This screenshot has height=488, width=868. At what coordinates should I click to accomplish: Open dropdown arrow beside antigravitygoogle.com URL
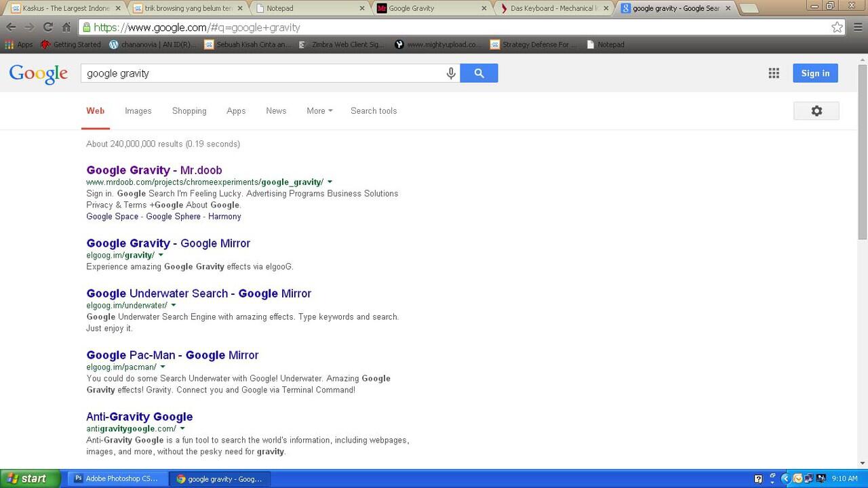coord(182,428)
